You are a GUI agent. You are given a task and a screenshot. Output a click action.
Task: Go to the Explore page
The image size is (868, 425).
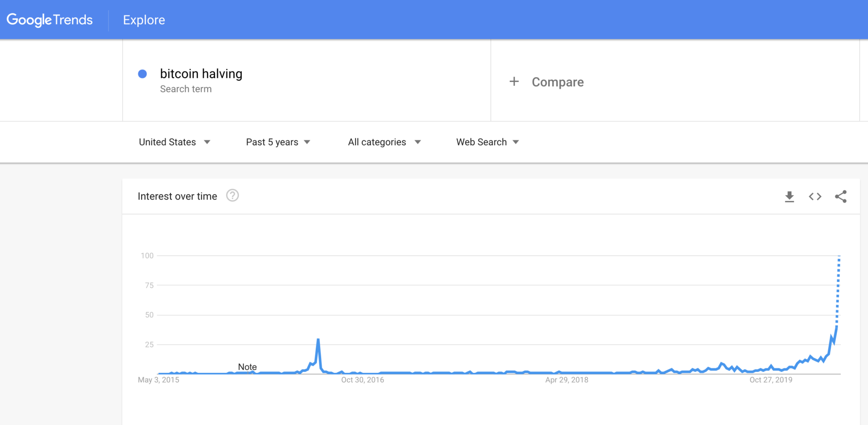pyautogui.click(x=144, y=20)
